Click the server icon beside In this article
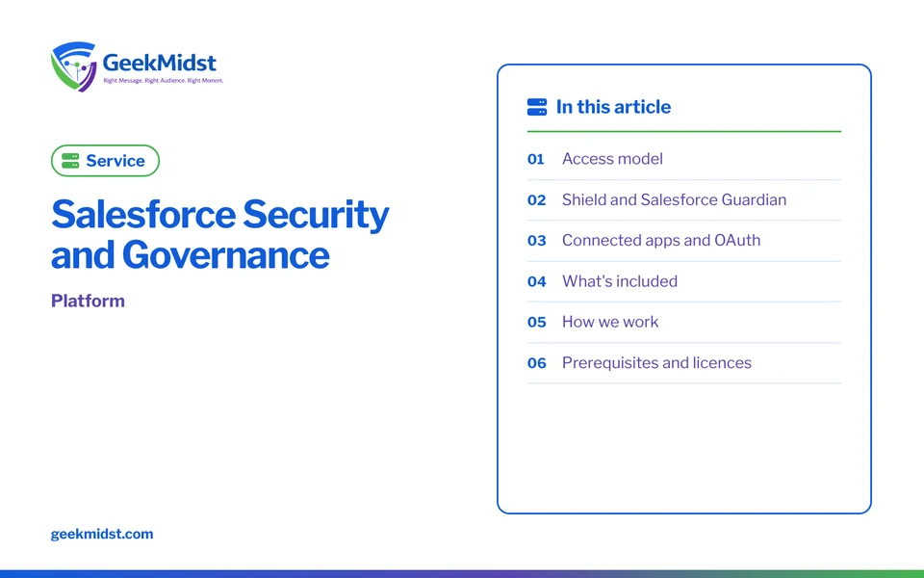This screenshot has width=924, height=578. click(x=537, y=107)
